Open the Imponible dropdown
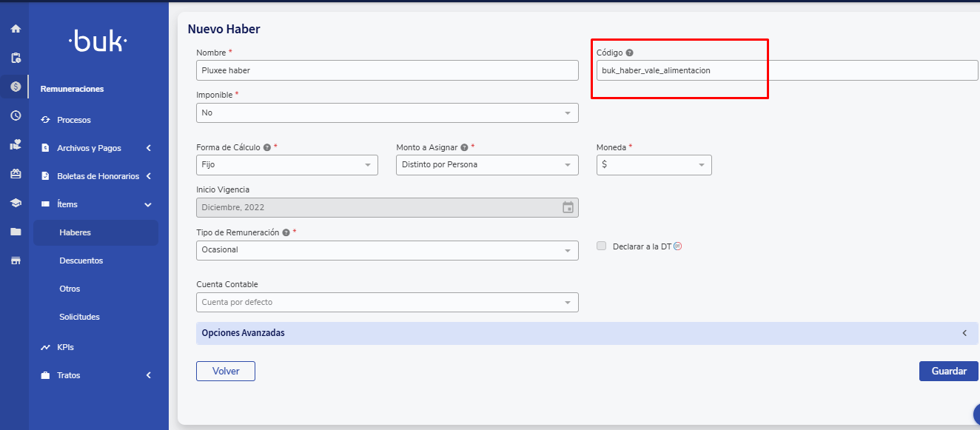The width and height of the screenshot is (980, 430). point(387,113)
